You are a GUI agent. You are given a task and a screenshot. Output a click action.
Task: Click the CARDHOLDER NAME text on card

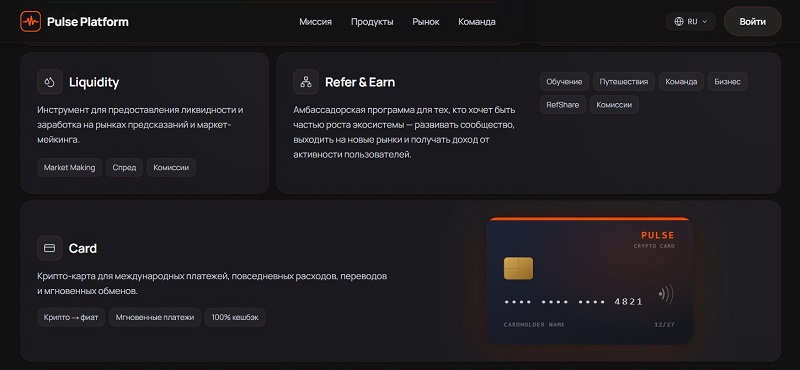[534, 325]
